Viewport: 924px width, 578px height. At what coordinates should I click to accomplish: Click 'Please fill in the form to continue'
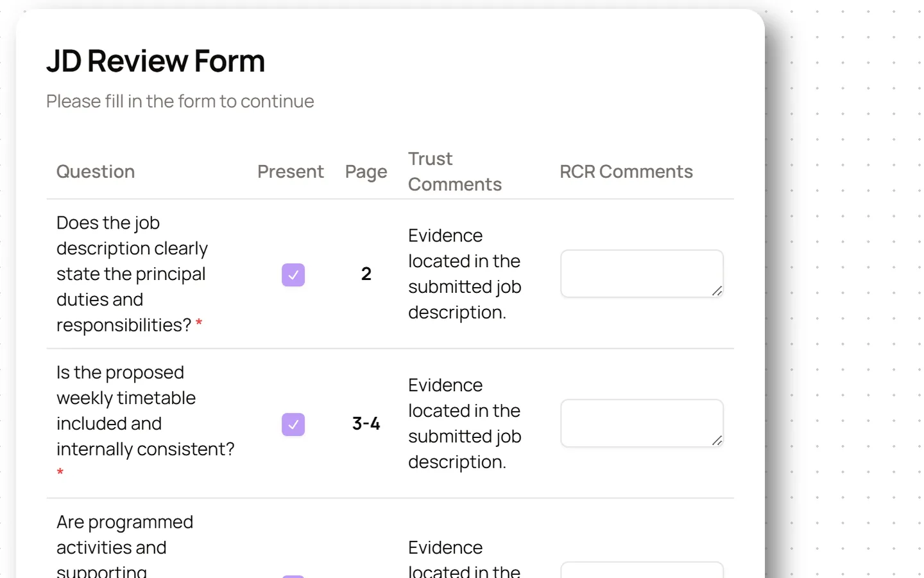180,101
